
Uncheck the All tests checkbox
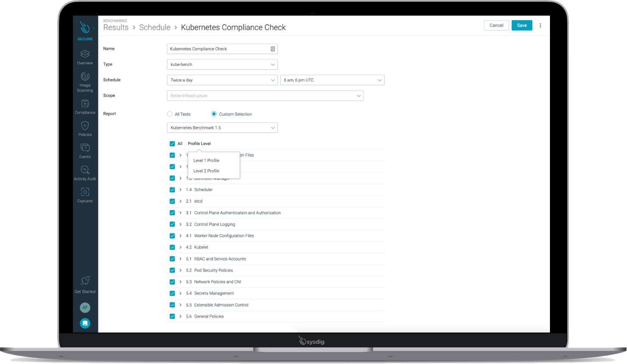[x=172, y=144]
